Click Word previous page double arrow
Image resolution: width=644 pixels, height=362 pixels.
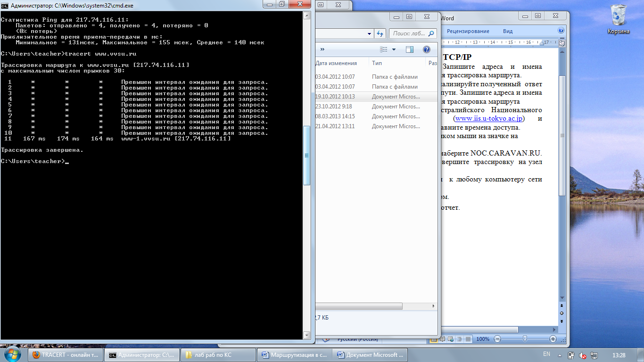click(561, 305)
